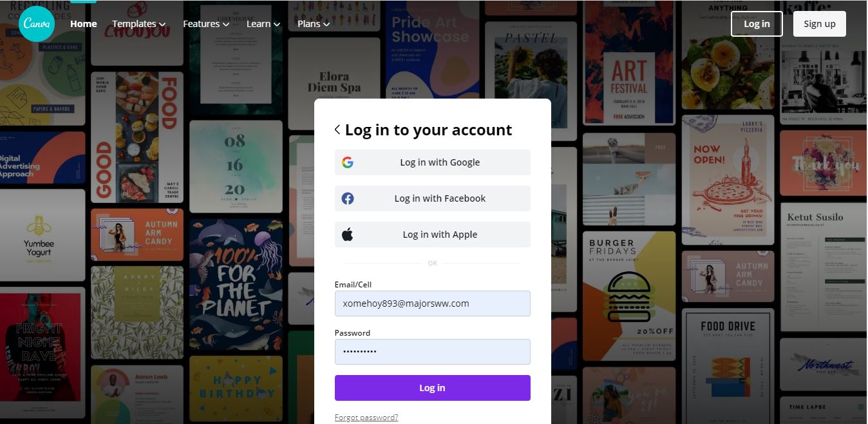Choose Log in with Google
The height and width of the screenshot is (424, 868).
click(x=433, y=162)
